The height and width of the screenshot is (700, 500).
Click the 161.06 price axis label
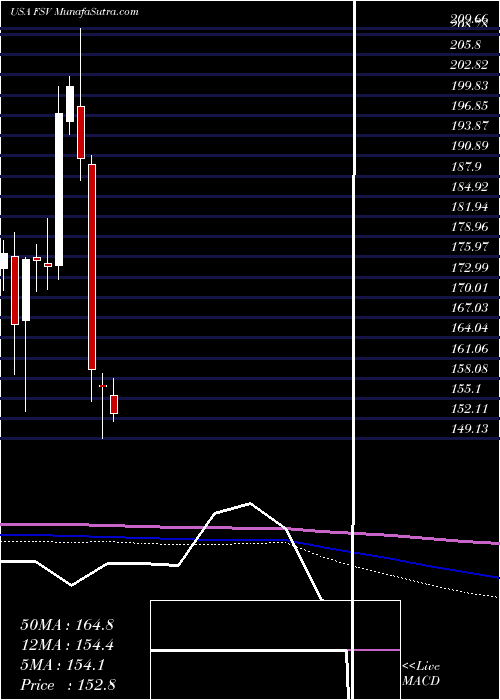point(469,348)
